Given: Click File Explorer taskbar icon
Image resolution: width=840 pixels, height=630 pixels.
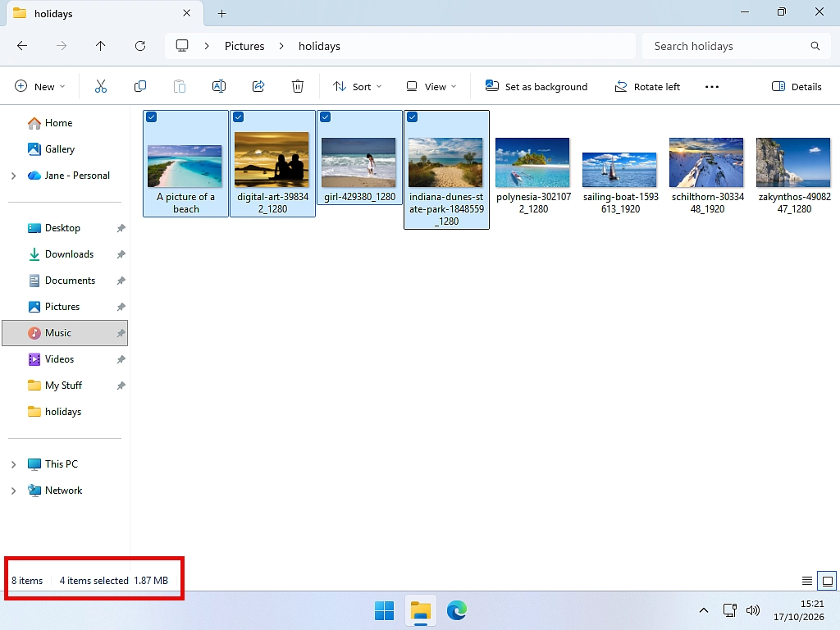Looking at the screenshot, I should (421, 610).
